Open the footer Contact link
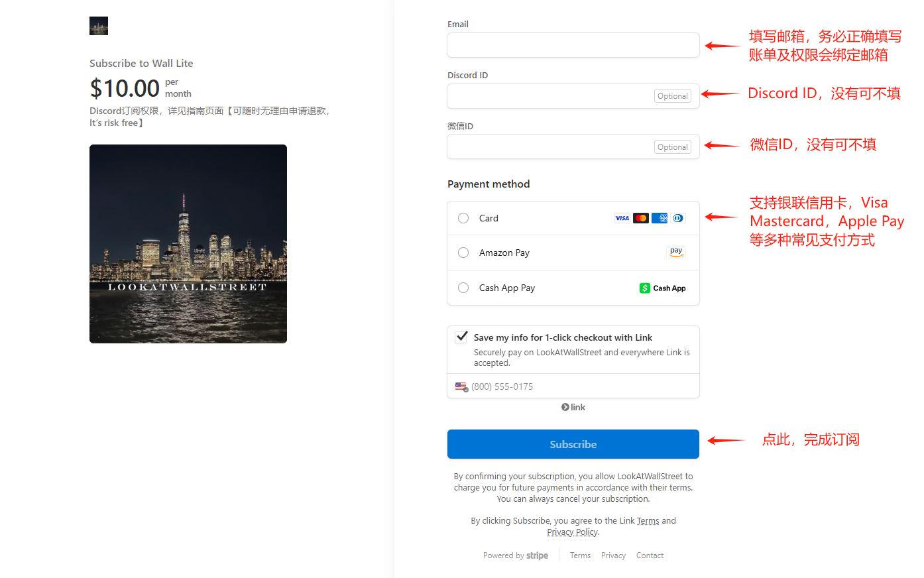Screen dimensions: 924x578 650,555
